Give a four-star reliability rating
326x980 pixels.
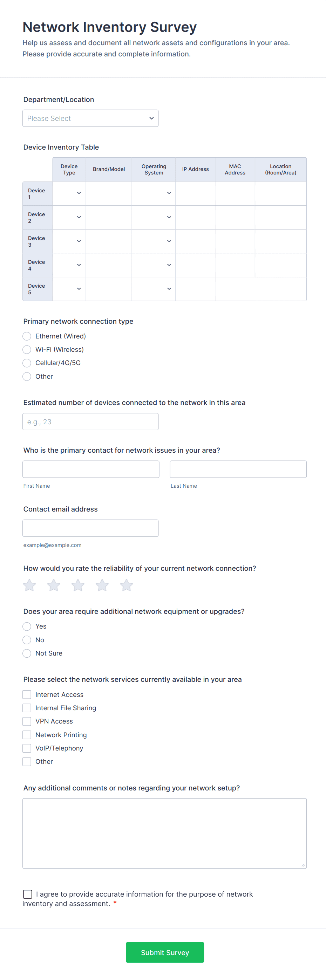pyautogui.click(x=102, y=585)
